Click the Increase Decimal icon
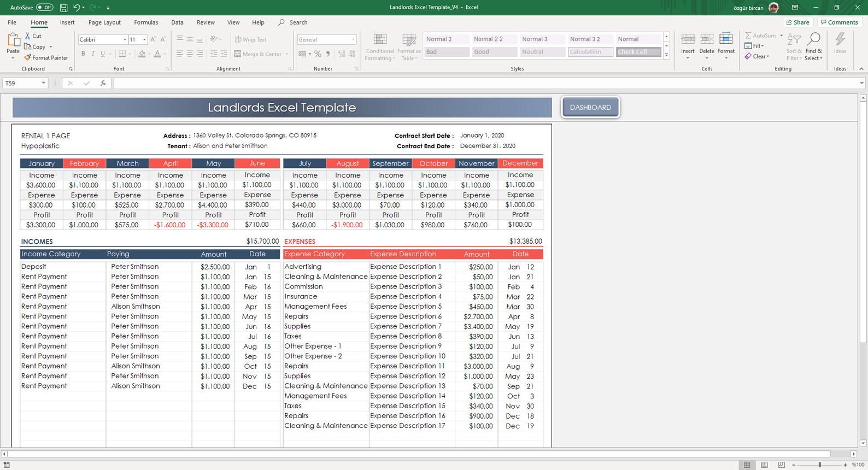The width and height of the screenshot is (868, 470). click(342, 54)
